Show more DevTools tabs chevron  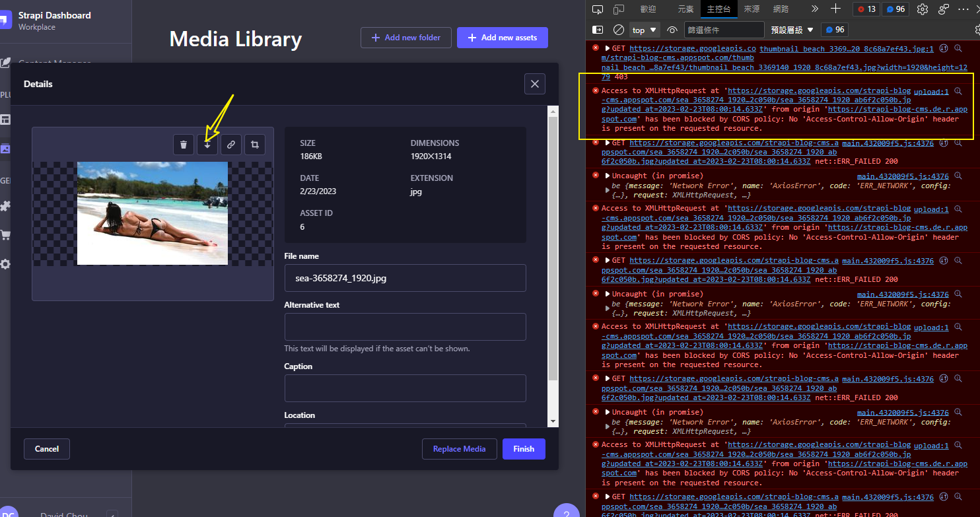[x=814, y=9]
